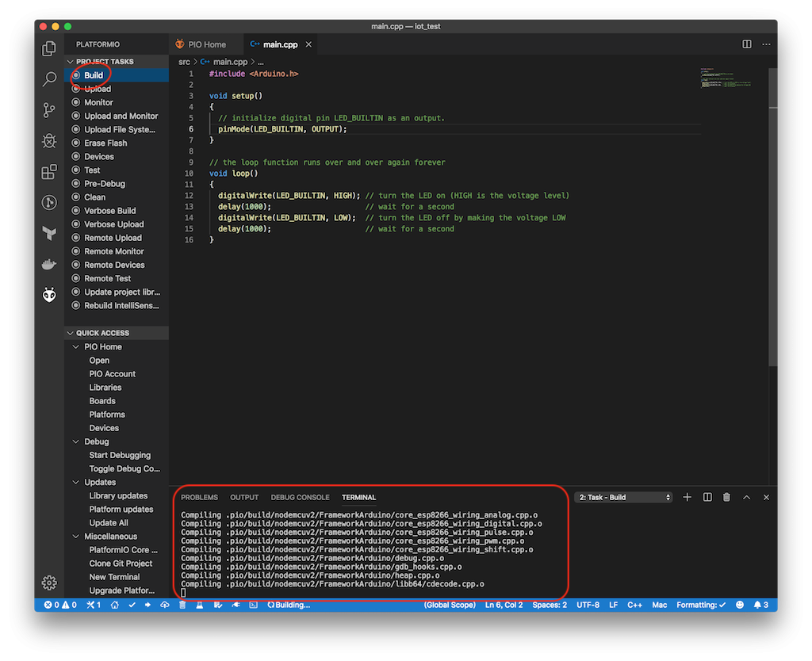Split the terminal panel
Image resolution: width=812 pixels, height=661 pixels.
[707, 497]
